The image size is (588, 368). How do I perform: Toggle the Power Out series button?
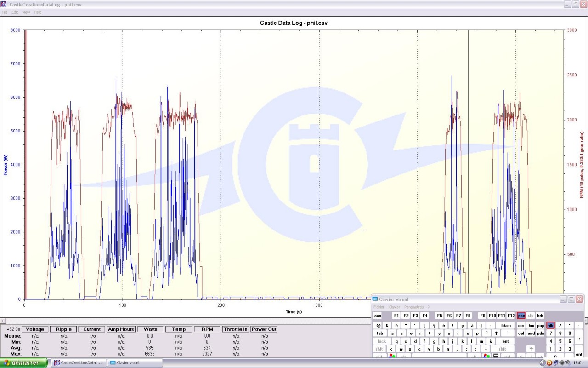[x=264, y=329]
